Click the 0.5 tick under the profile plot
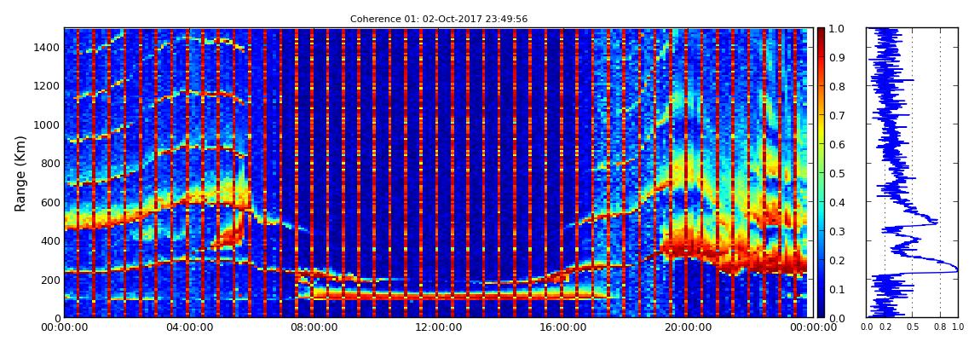The image size is (980, 347). click(913, 327)
